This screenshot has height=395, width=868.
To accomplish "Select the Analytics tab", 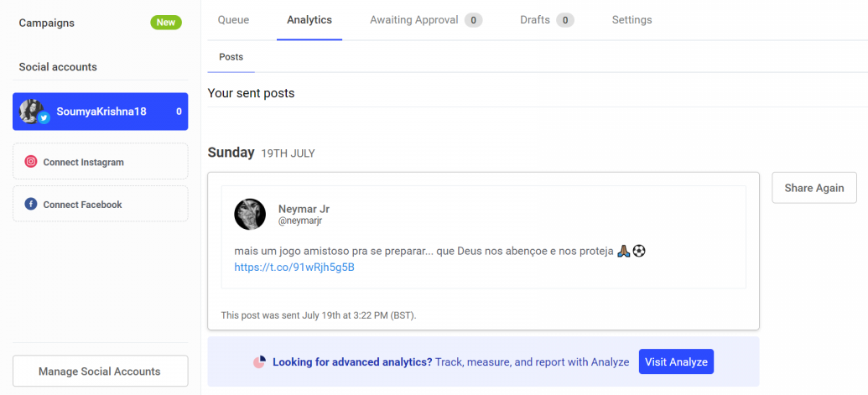I will [x=309, y=20].
